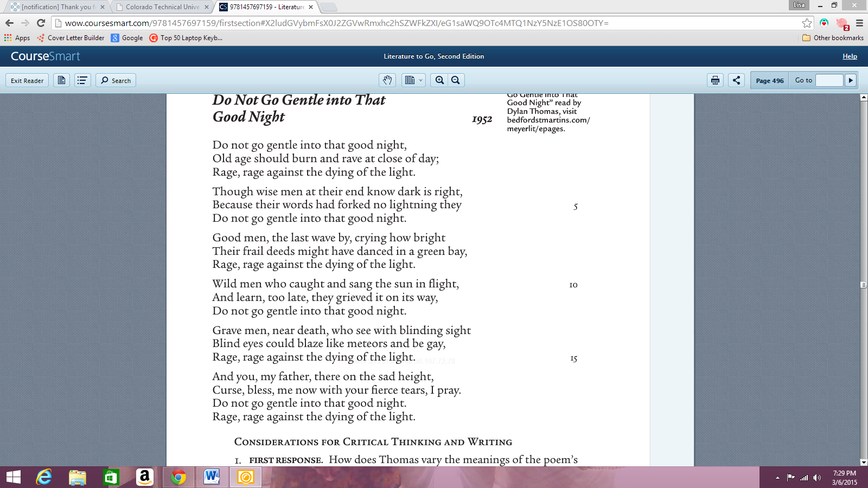Click the red heart extension icon
This screenshot has height=488, width=868.
point(824,23)
